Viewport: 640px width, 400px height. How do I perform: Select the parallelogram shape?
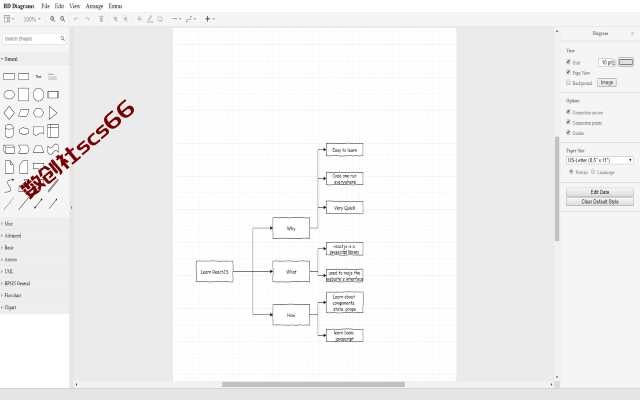pyautogui.click(x=24, y=113)
